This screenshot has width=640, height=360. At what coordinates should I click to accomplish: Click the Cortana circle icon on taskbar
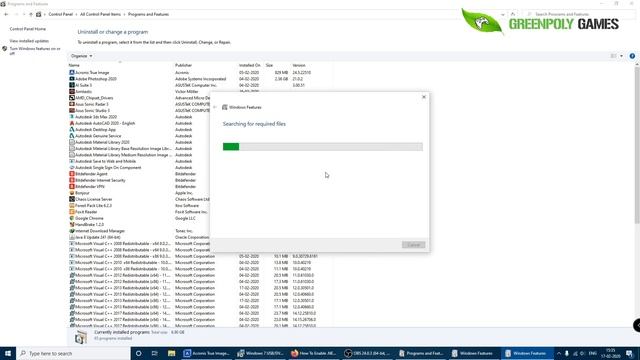[138, 353]
